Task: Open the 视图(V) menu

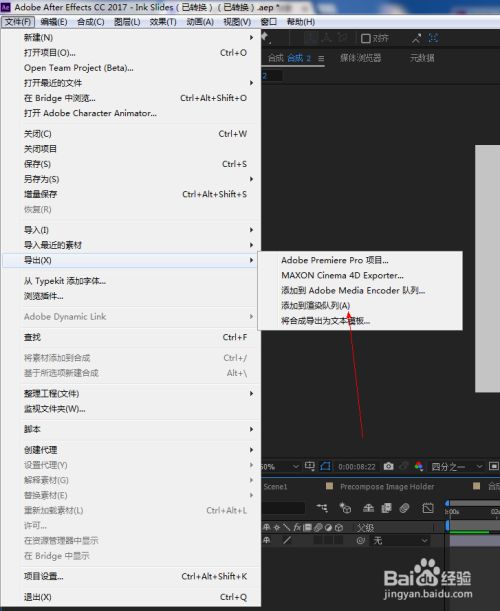Action: click(x=237, y=22)
